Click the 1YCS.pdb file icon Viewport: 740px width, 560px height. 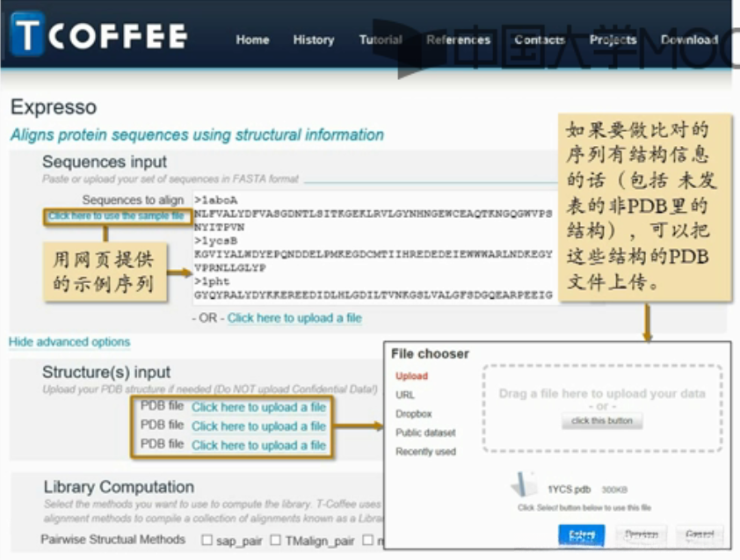point(524,484)
